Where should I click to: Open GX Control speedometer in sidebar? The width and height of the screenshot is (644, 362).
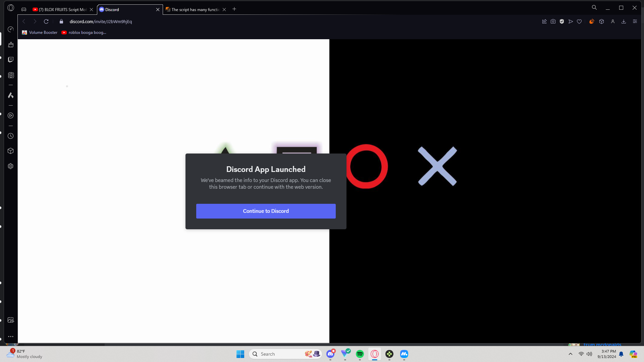coord(11,29)
